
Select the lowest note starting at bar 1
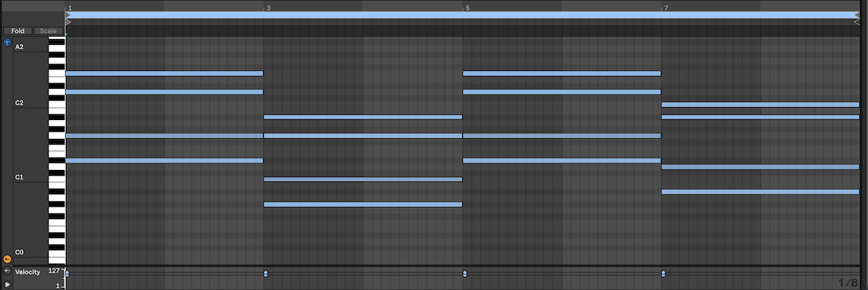click(x=164, y=161)
